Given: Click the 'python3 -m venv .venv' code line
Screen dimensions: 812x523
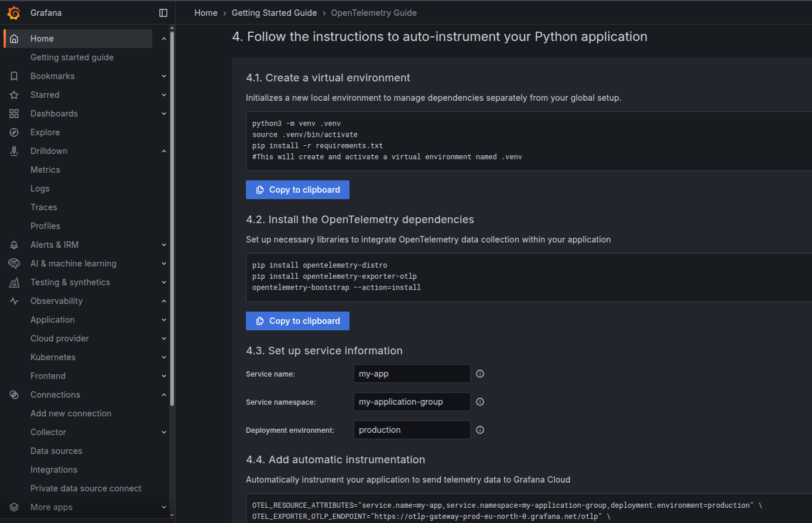Looking at the screenshot, I should pos(296,124).
